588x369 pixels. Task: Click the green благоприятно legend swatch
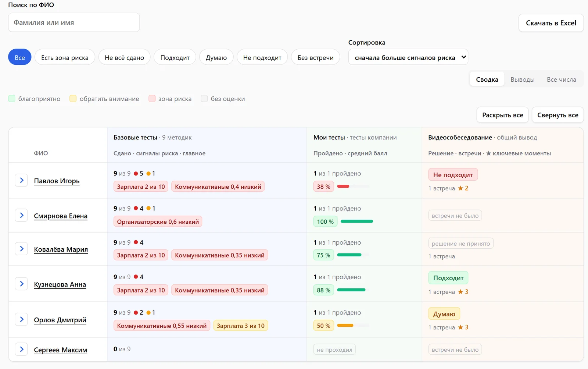click(12, 98)
